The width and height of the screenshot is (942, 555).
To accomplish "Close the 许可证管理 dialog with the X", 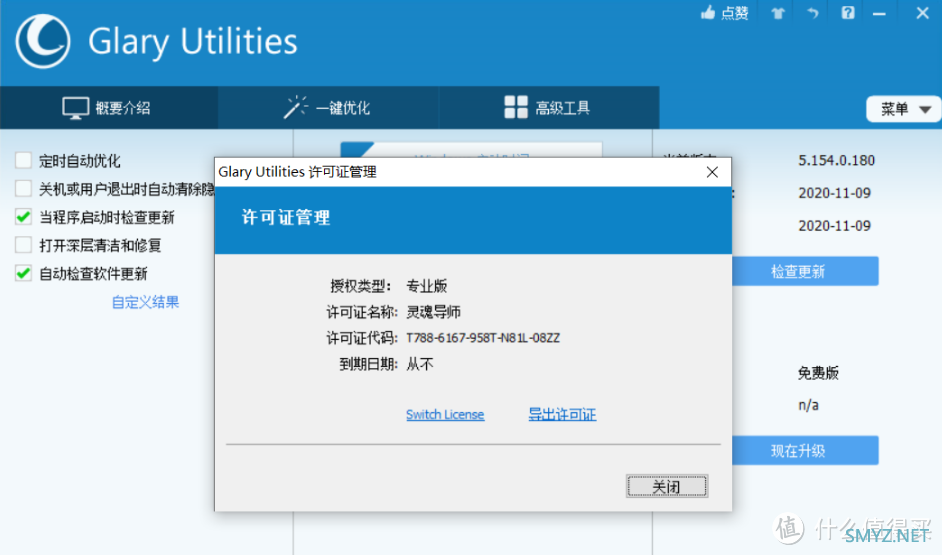I will point(713,172).
